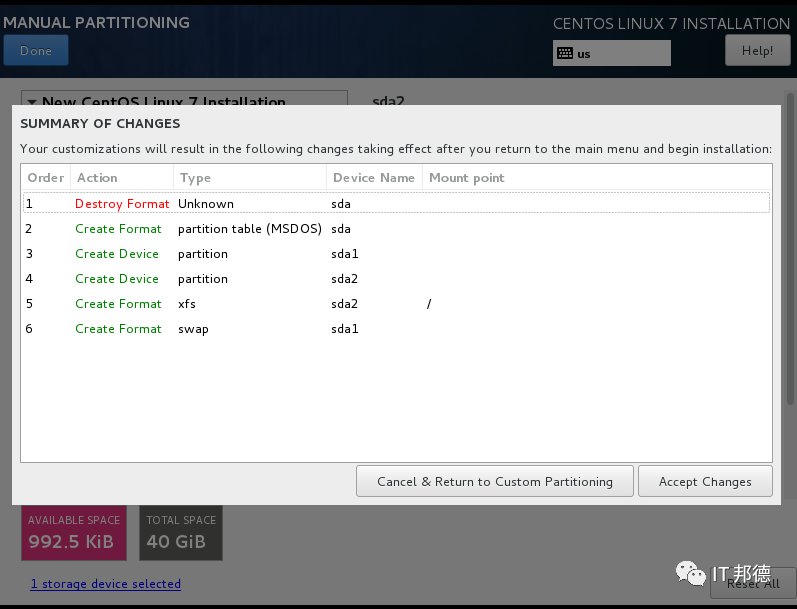The image size is (797, 609).
Task: Select the partition table (MSDOS) row
Action: point(396,229)
